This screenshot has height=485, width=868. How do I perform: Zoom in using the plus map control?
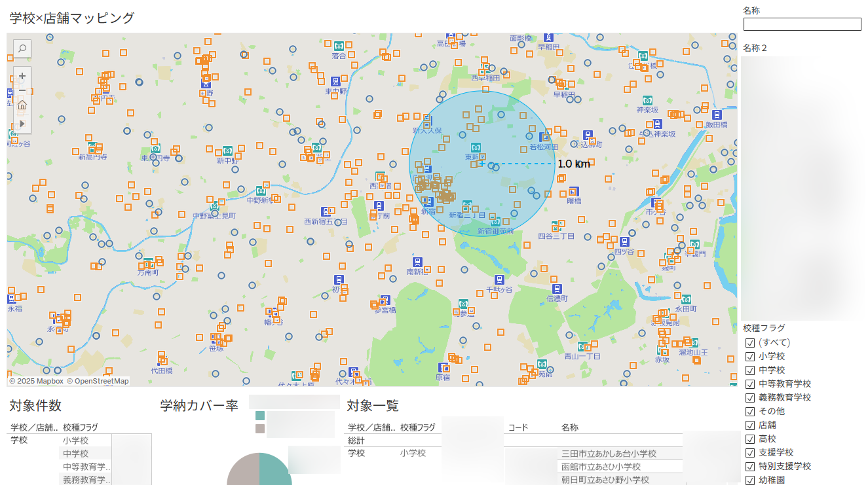tap(22, 75)
